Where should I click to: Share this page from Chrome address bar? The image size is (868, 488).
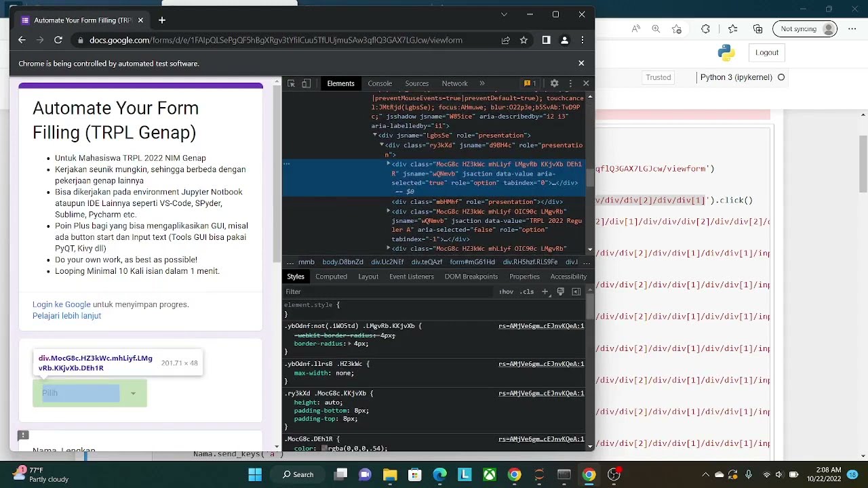pyautogui.click(x=506, y=40)
